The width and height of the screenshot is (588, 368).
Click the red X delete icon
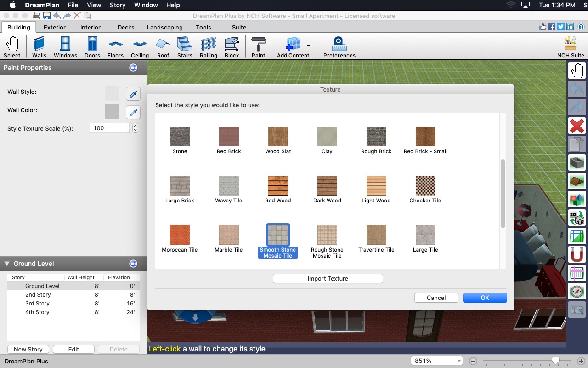coord(577,126)
